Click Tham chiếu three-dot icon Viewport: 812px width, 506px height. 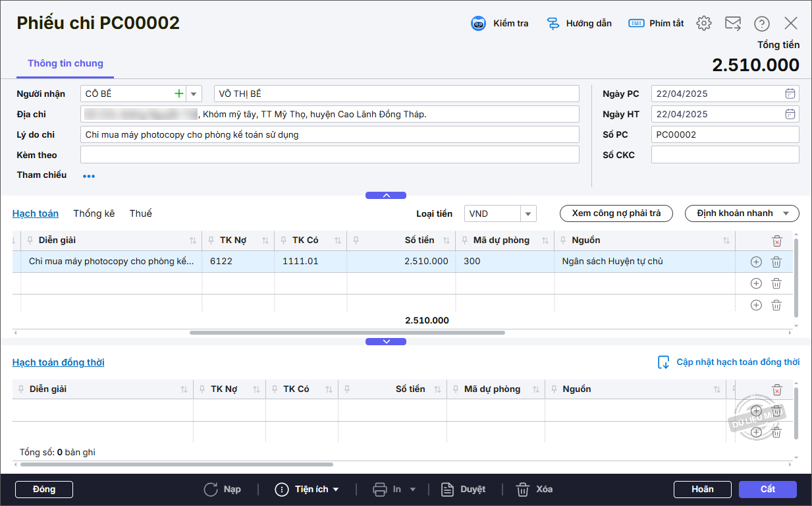[89, 176]
